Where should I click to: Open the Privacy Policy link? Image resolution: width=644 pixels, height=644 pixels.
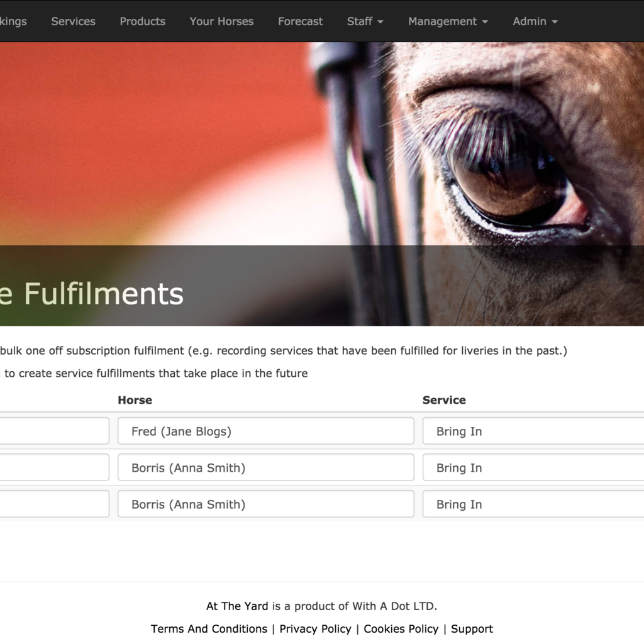pos(316,629)
